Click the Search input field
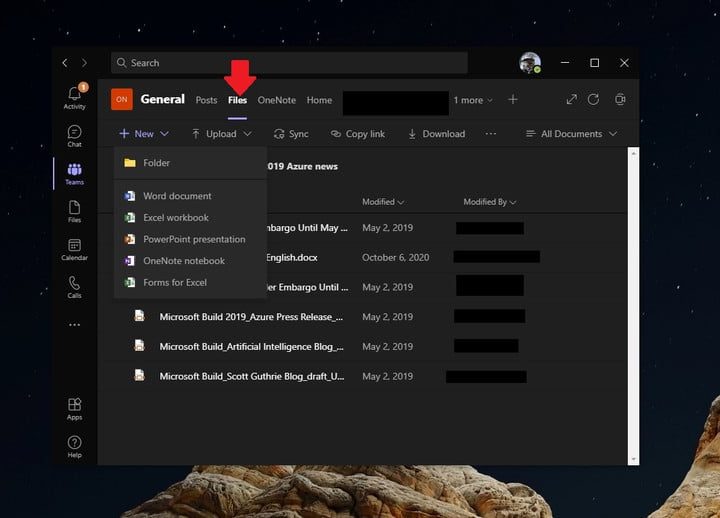 click(289, 63)
